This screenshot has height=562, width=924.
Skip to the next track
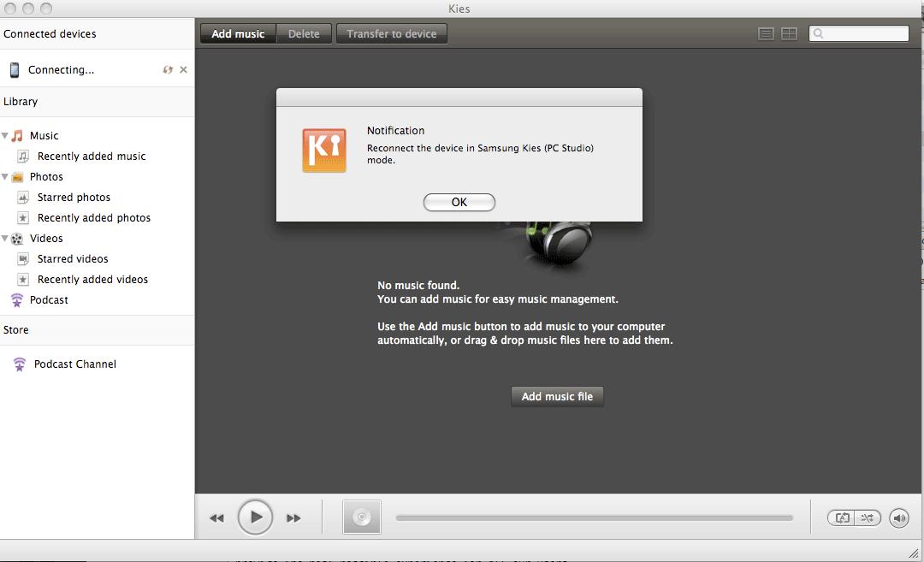(293, 518)
